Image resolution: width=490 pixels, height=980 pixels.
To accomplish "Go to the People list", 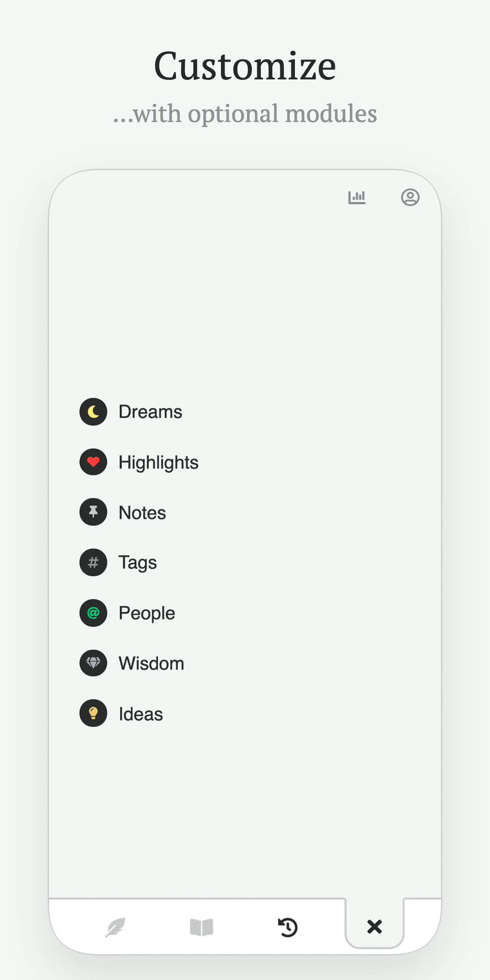I will point(147,613).
